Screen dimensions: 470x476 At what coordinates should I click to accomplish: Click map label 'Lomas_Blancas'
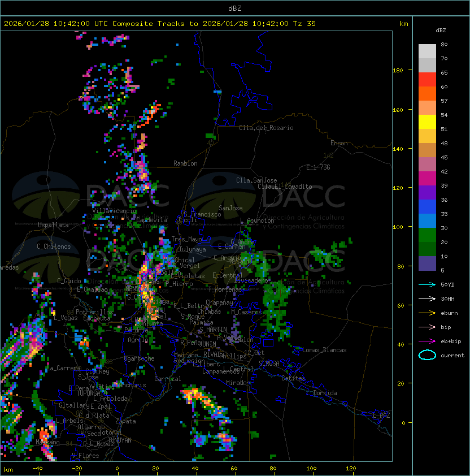pyautogui.click(x=324, y=350)
